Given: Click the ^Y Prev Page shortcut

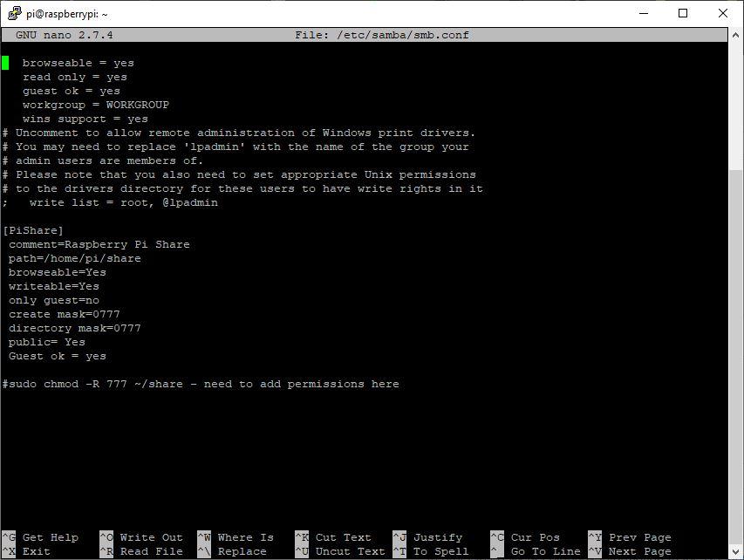Looking at the screenshot, I should click(630, 537).
